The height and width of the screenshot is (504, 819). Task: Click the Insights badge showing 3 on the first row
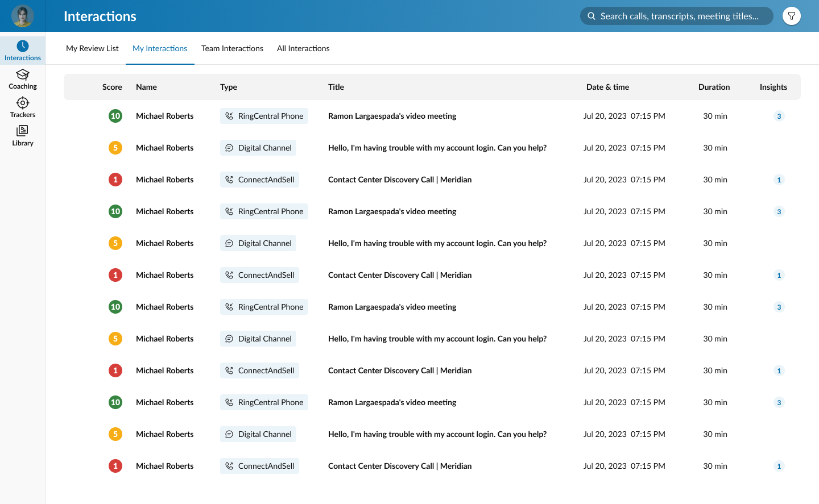click(779, 116)
